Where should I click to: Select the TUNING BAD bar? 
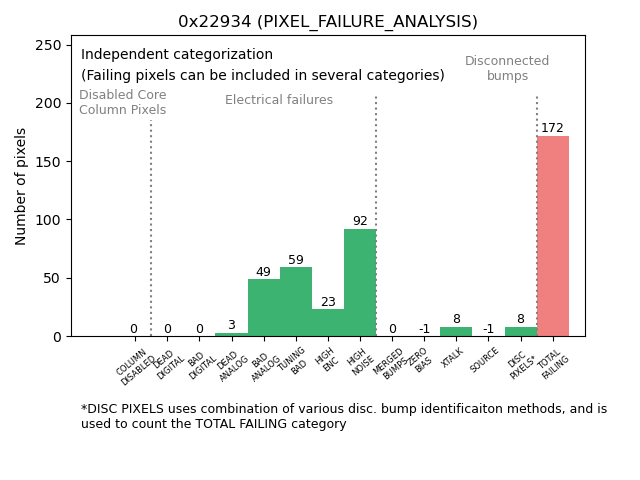296,302
